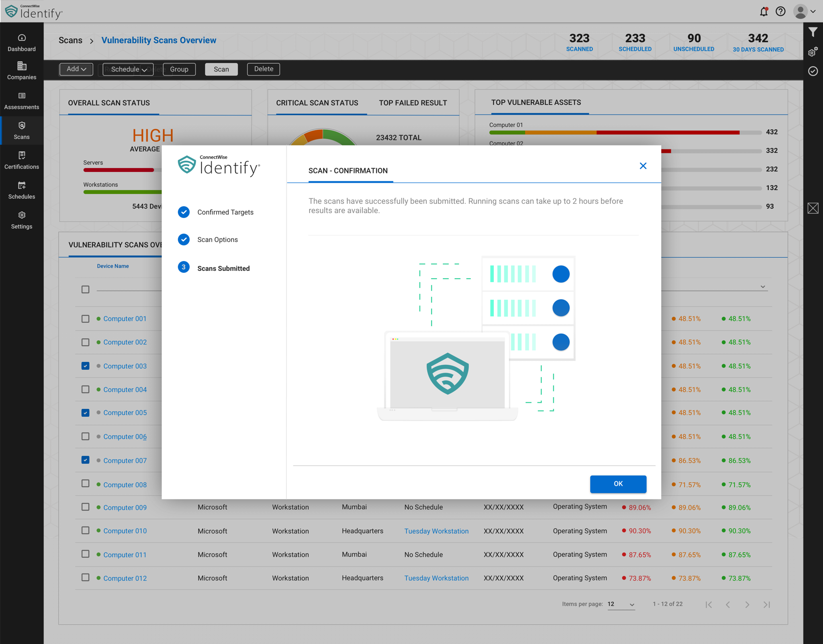Screen dimensions: 823x644
Task: Click the step 3 Scans Submitted circle
Action: (x=184, y=267)
